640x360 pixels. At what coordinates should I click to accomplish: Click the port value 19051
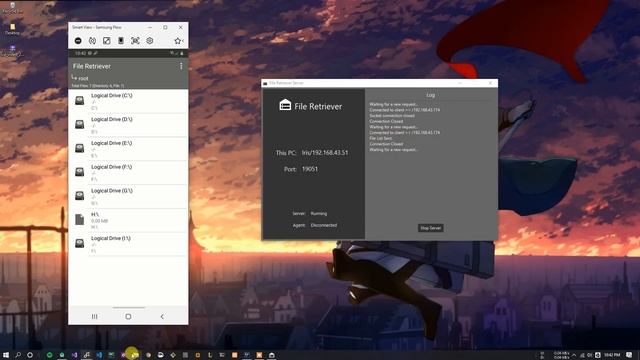tap(310, 169)
